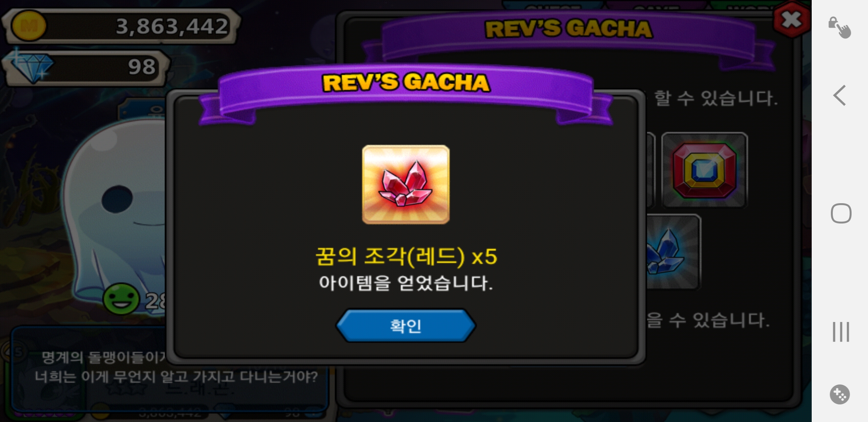Image resolution: width=868 pixels, height=422 pixels.
Task: Open recent apps with three-line button
Action: pyautogui.click(x=841, y=331)
